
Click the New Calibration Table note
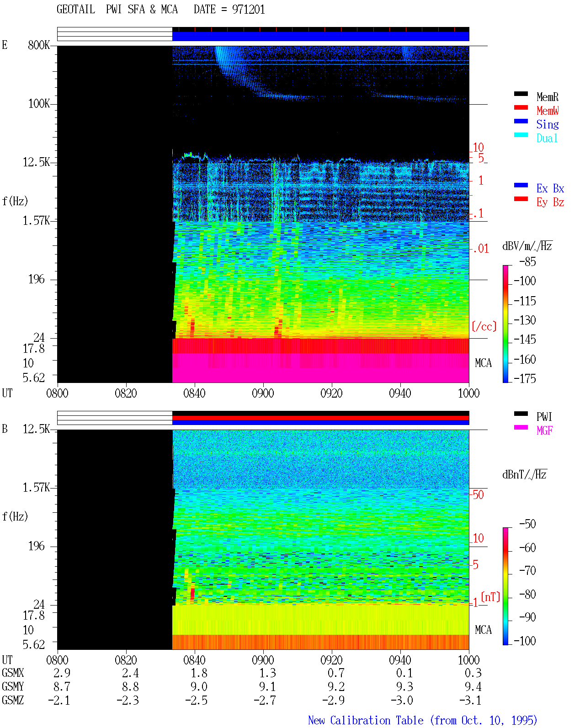tap(423, 720)
